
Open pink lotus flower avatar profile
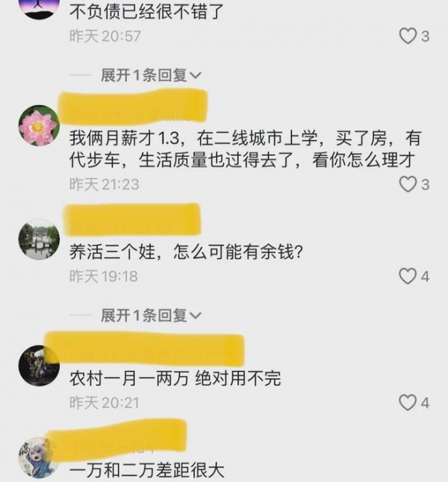click(39, 125)
